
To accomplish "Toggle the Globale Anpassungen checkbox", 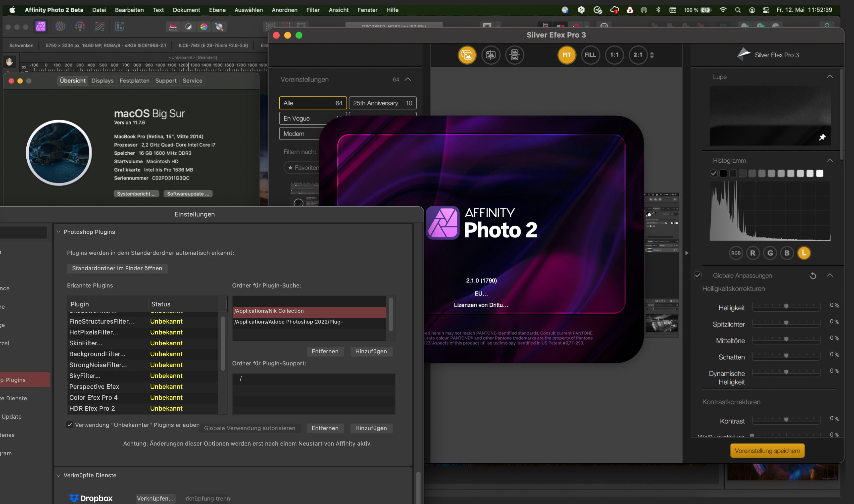I will (698, 275).
